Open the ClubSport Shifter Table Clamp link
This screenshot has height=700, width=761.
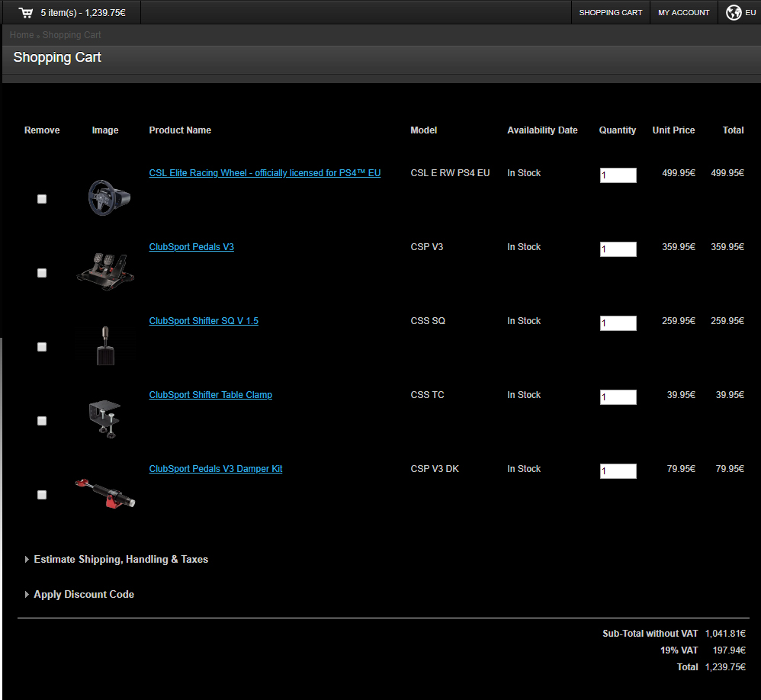[x=210, y=395]
